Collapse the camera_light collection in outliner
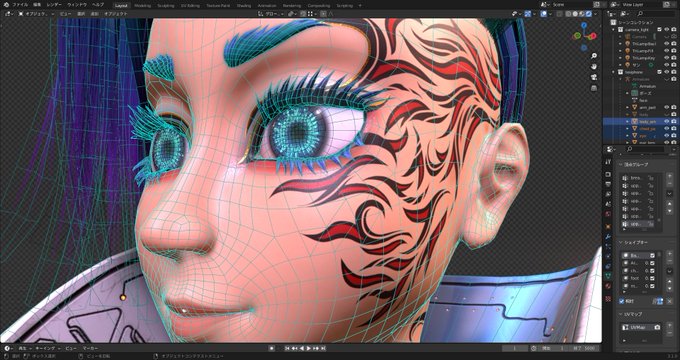This screenshot has height=360, width=680. (614, 29)
